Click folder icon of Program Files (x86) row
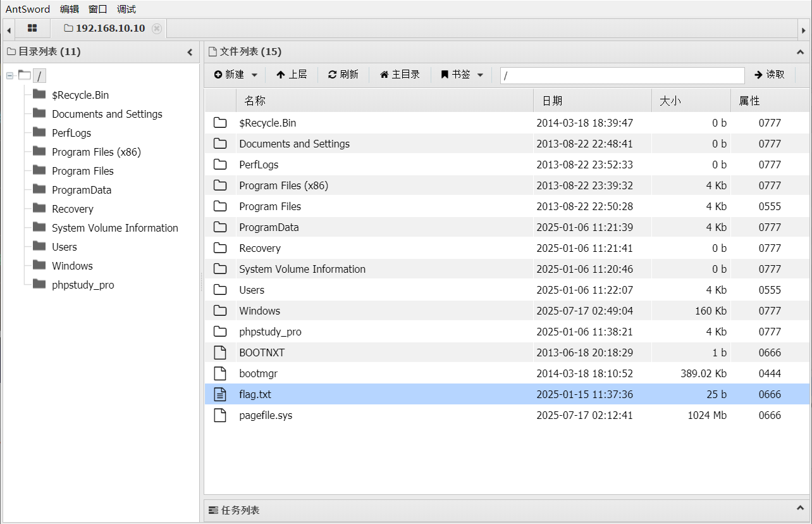 220,185
